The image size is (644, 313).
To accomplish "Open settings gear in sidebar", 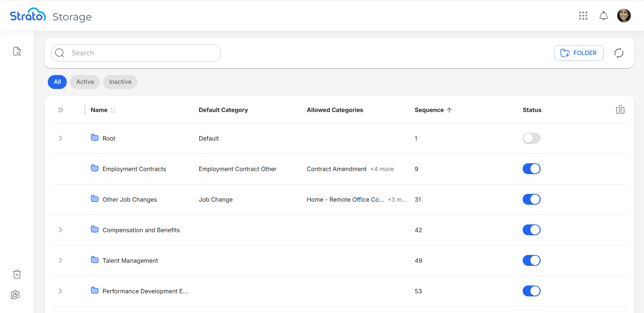I will (x=15, y=295).
